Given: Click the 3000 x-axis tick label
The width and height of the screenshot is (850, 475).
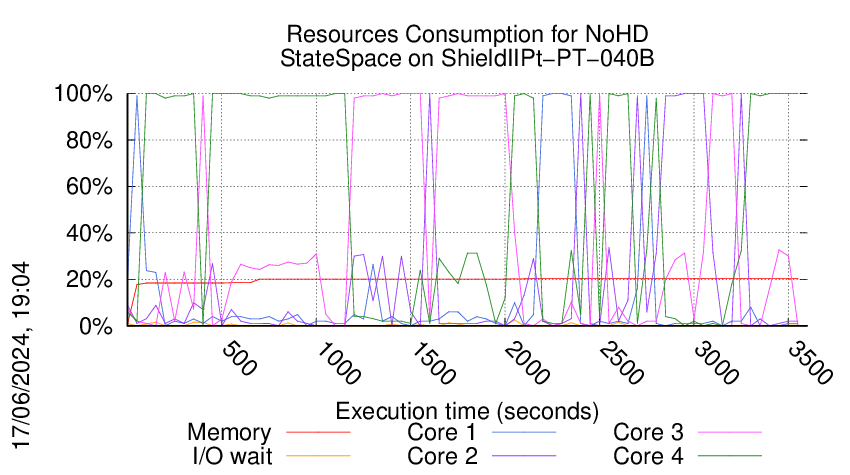Looking at the screenshot, I should [x=716, y=363].
